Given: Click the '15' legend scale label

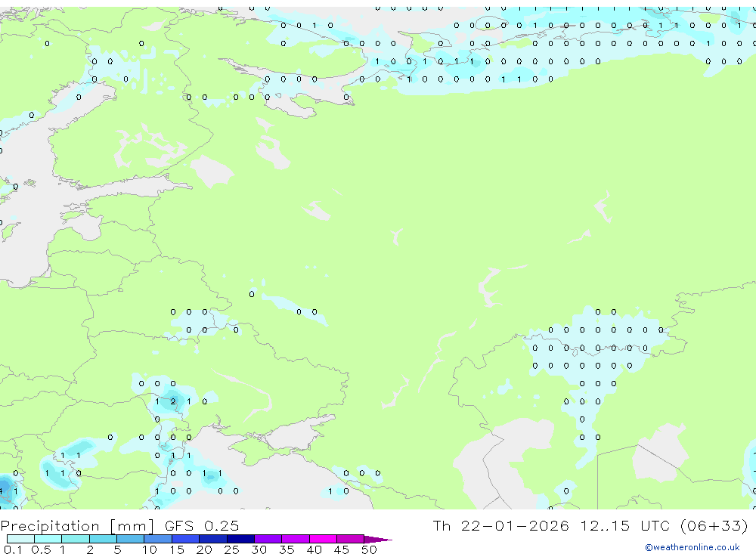Looking at the screenshot, I should [177, 549].
